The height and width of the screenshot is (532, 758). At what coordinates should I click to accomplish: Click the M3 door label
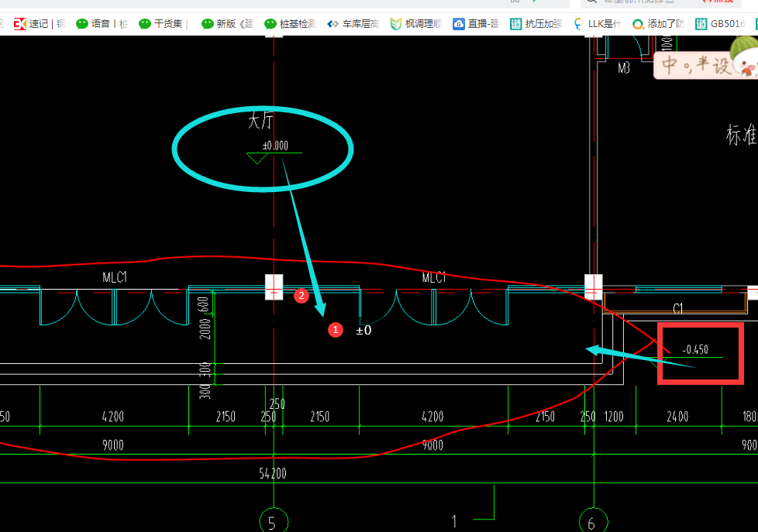[x=624, y=68]
